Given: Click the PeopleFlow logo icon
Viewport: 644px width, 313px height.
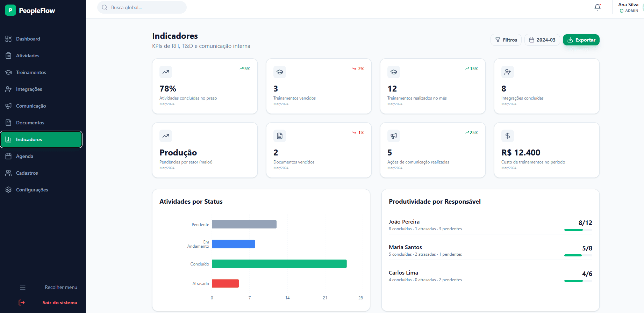Looking at the screenshot, I should click(x=10, y=10).
